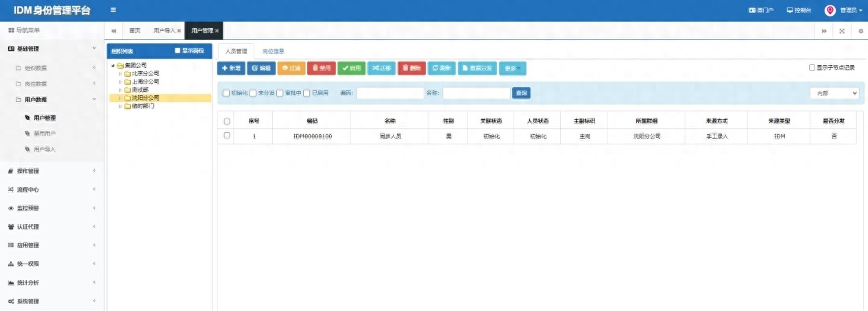The image size is (868, 311).
Task: Click the administrator avatar icon
Action: [830, 10]
